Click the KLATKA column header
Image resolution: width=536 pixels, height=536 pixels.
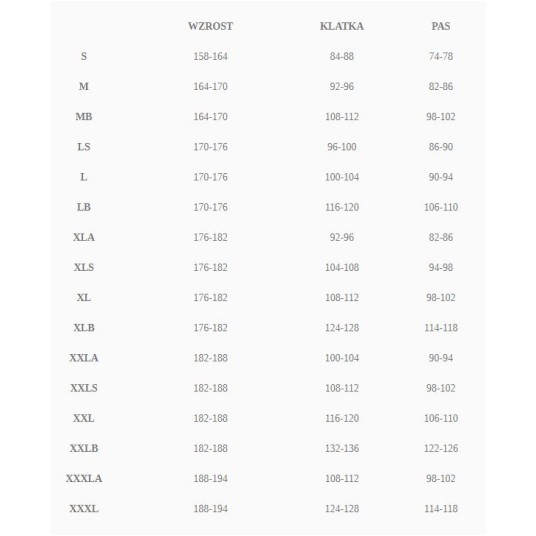(341, 26)
